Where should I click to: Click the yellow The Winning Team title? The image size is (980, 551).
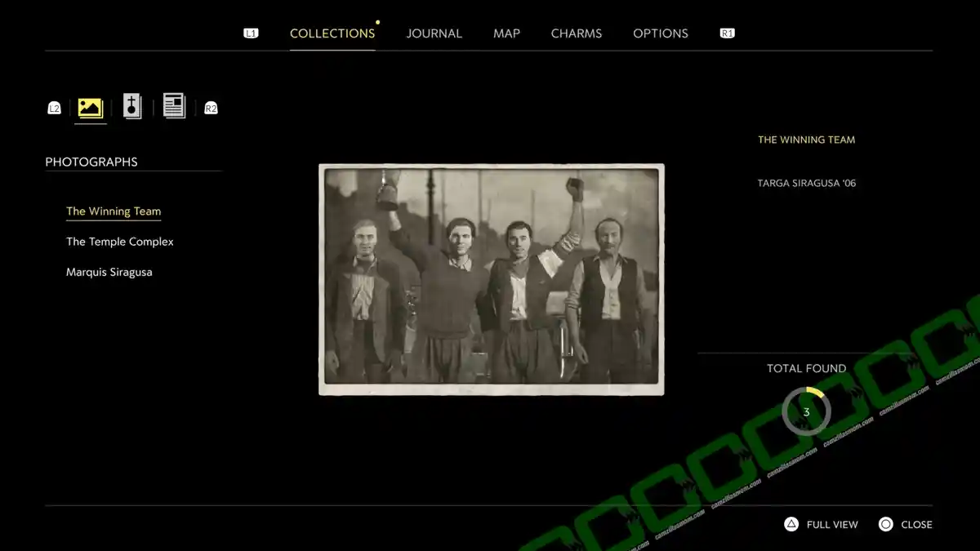(807, 140)
